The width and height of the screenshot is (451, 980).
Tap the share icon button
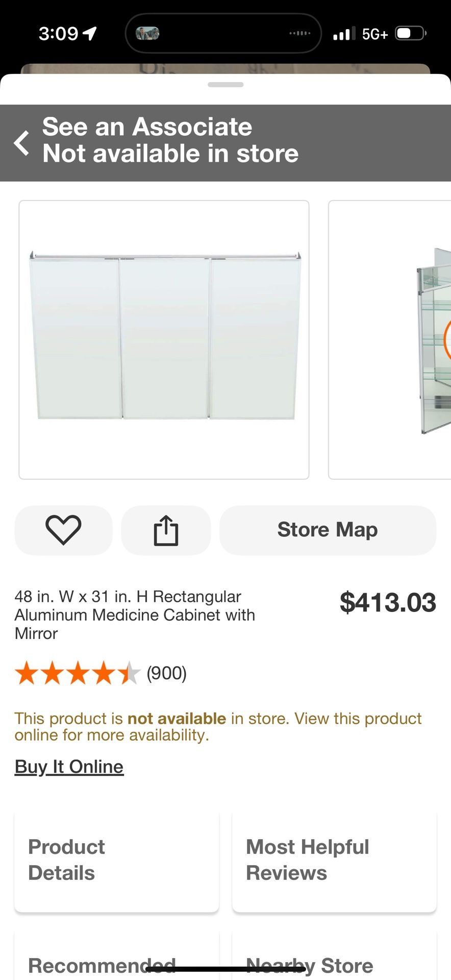pyautogui.click(x=166, y=530)
